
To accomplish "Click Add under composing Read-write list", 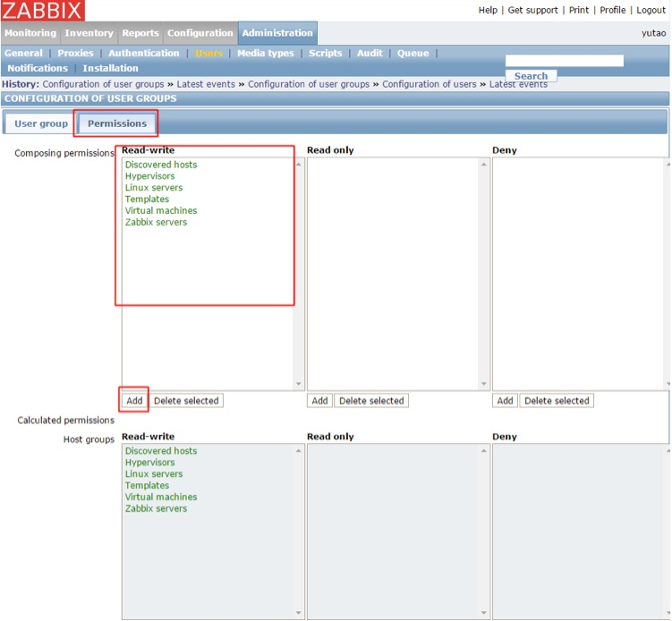I will [134, 401].
